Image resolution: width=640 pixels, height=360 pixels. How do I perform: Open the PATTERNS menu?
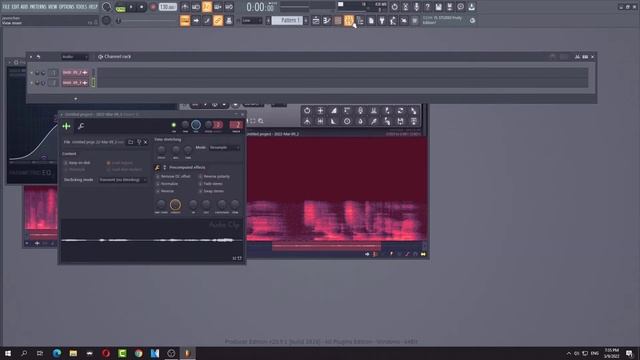[x=38, y=7]
